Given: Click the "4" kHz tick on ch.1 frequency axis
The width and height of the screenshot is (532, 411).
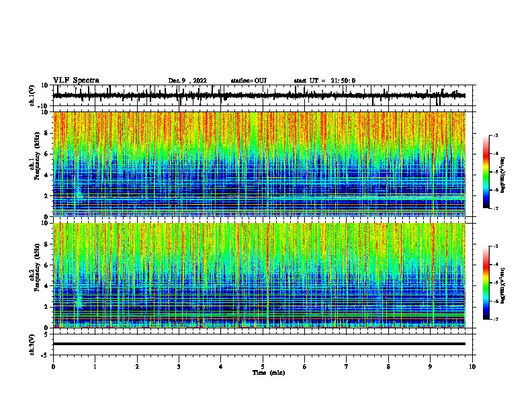Looking at the screenshot, I should pyautogui.click(x=46, y=175).
